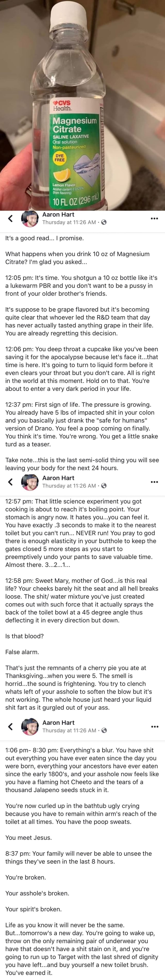Click the Aaron Hart name above the 12:57 pm entry

[x=58, y=478]
